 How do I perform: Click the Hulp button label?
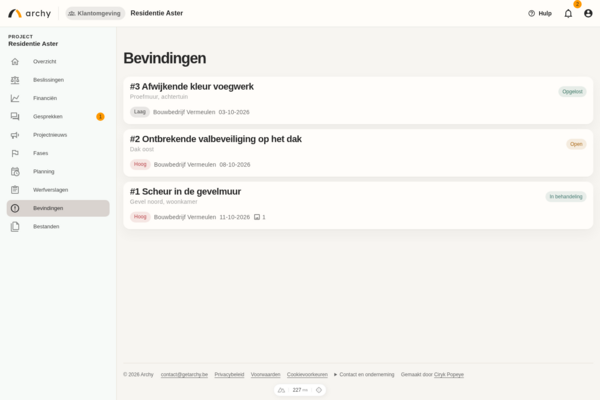[545, 13]
